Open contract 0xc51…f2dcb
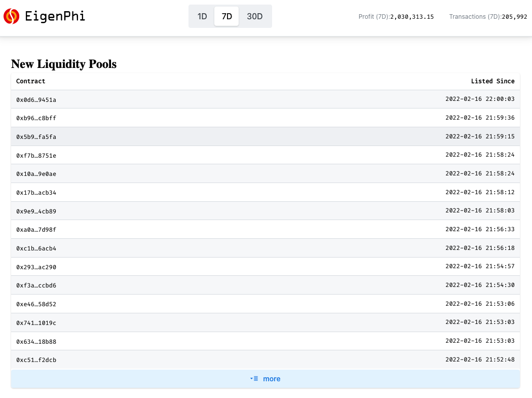The width and height of the screenshot is (532, 398). tap(36, 360)
